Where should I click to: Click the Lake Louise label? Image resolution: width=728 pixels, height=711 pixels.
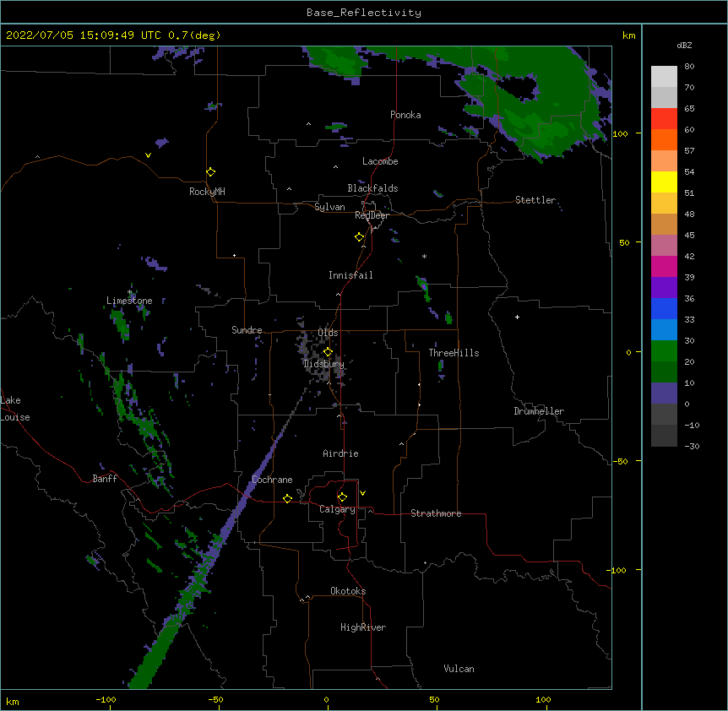(15, 409)
